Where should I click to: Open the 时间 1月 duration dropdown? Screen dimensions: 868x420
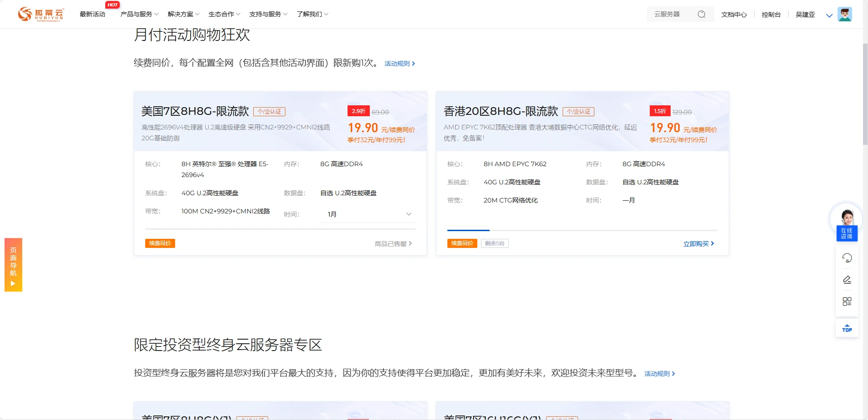[x=368, y=214]
